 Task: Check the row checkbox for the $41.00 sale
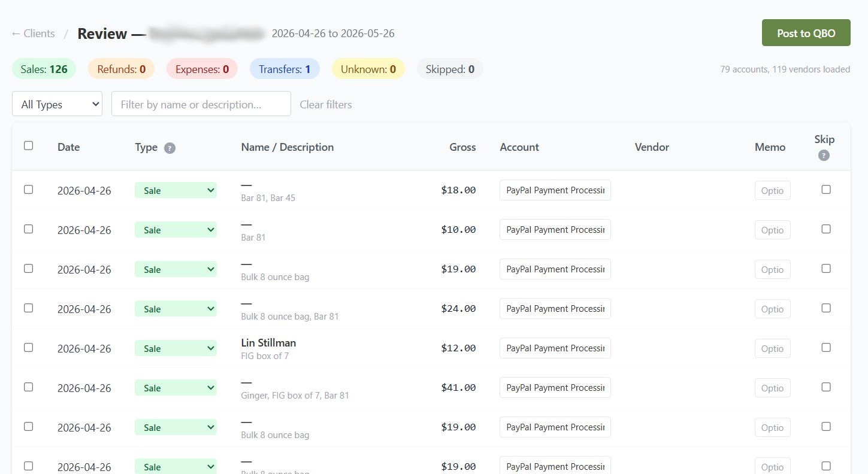28,387
